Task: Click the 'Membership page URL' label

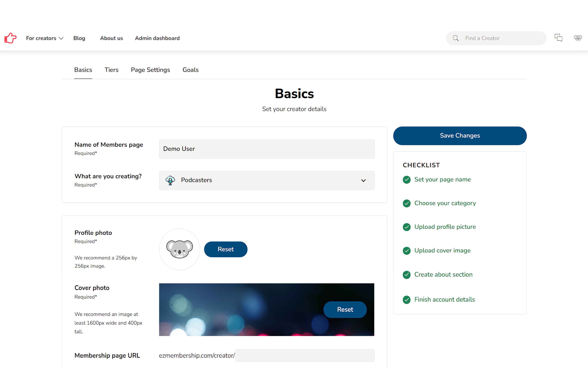Action: tap(107, 356)
